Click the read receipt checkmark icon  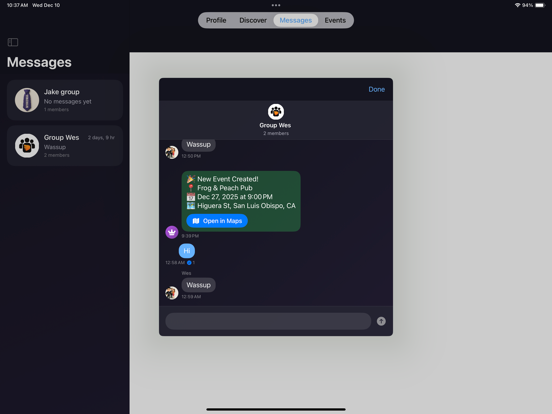[x=189, y=263]
